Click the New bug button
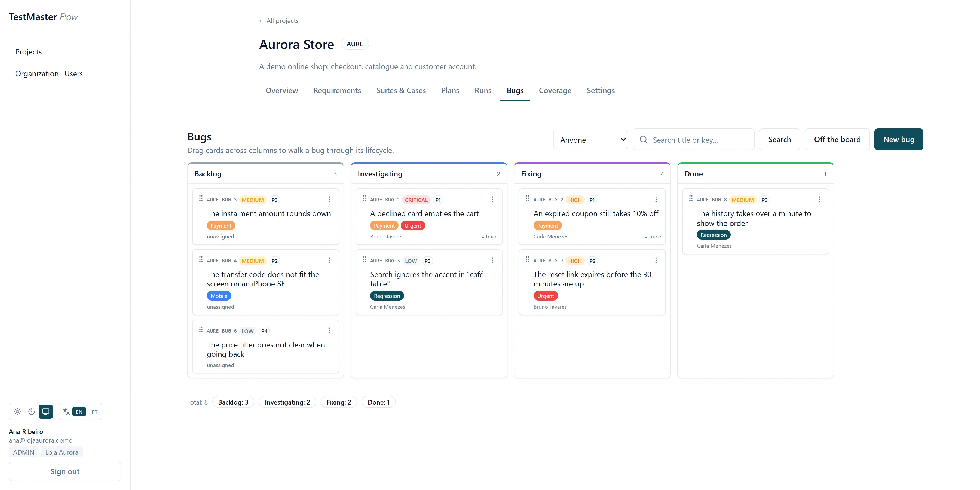Image resolution: width=980 pixels, height=490 pixels. click(899, 139)
